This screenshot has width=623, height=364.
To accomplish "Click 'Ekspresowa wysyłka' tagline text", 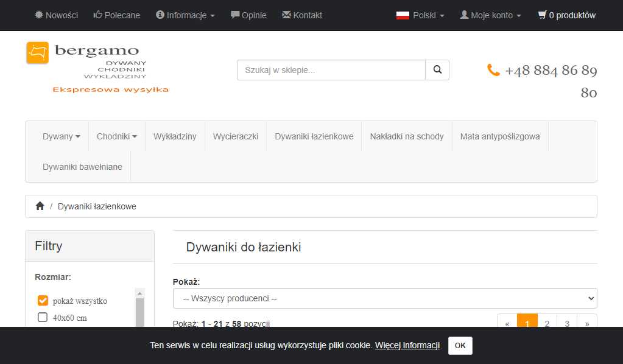I will [110, 89].
